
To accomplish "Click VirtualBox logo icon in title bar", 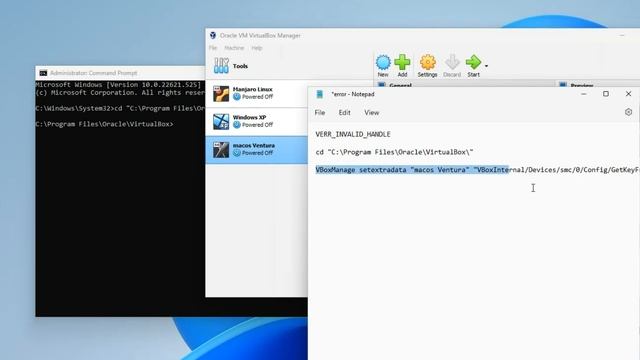I will pyautogui.click(x=213, y=36).
